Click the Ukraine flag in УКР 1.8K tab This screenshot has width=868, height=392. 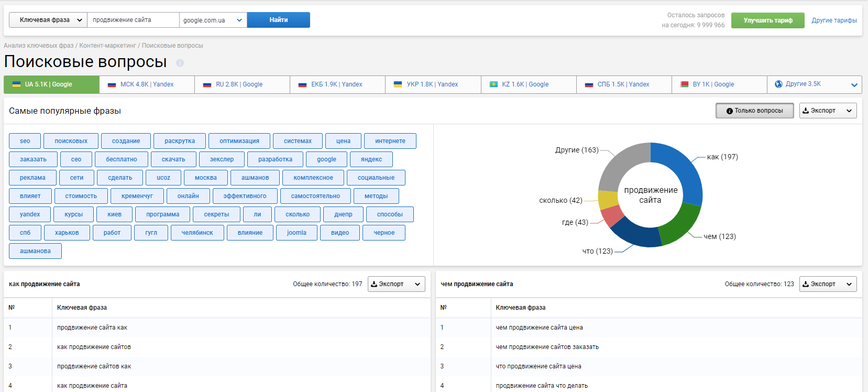(398, 84)
